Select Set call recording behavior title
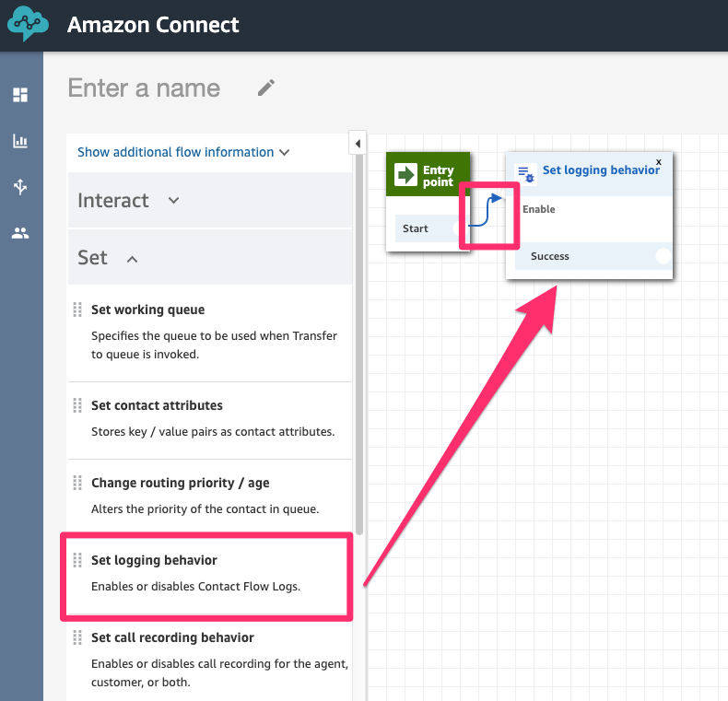The width and height of the screenshot is (728, 701). (x=172, y=637)
